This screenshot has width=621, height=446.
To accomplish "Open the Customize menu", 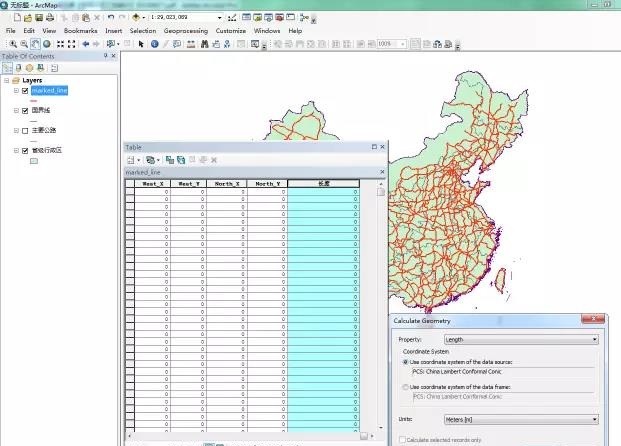I will 231,30.
